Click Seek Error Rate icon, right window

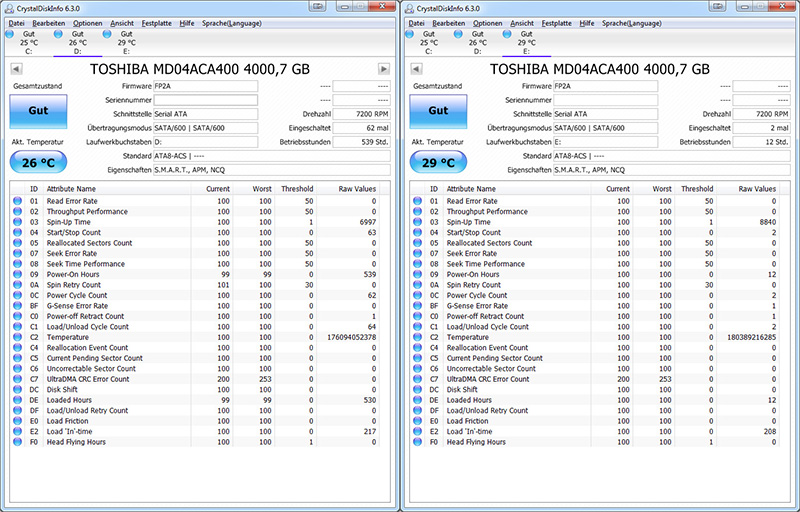tap(418, 253)
